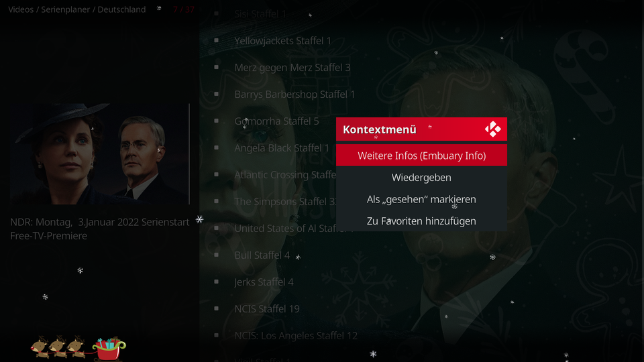
Task: Open Yellowjackets Staffel 1 entry
Action: [x=282, y=41]
